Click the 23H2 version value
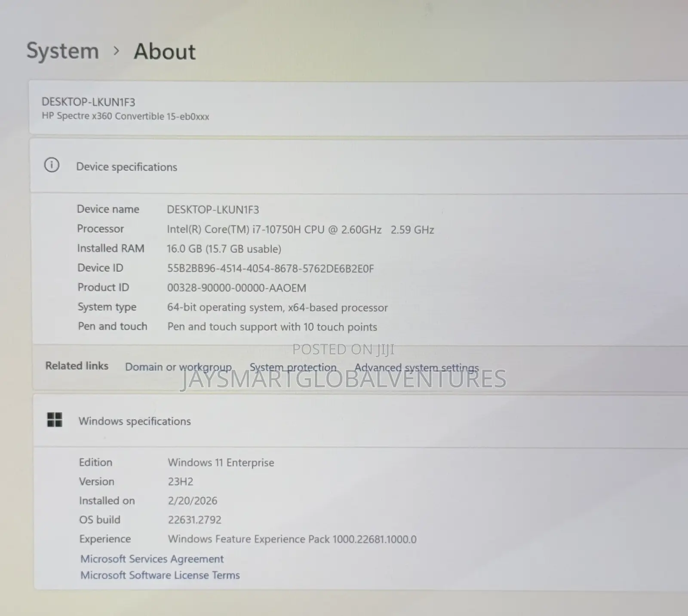This screenshot has height=616, width=688. tap(181, 481)
